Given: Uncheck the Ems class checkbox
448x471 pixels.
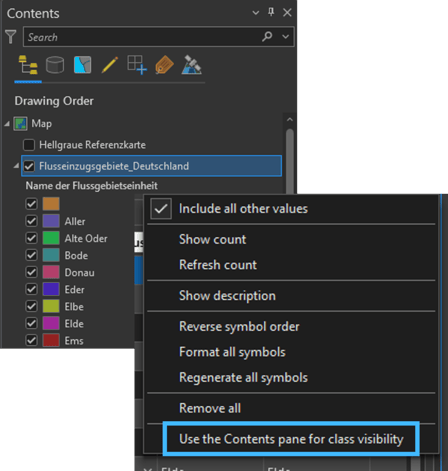Looking at the screenshot, I should coord(32,340).
